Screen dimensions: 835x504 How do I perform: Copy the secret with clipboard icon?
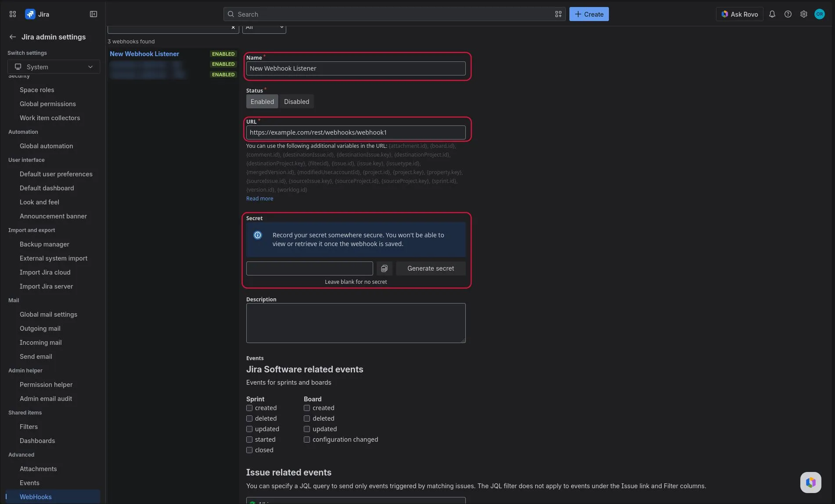coord(384,268)
